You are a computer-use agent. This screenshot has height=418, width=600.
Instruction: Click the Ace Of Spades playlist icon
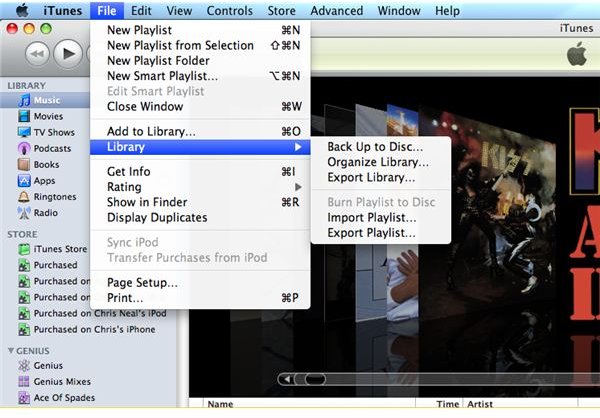click(x=24, y=398)
